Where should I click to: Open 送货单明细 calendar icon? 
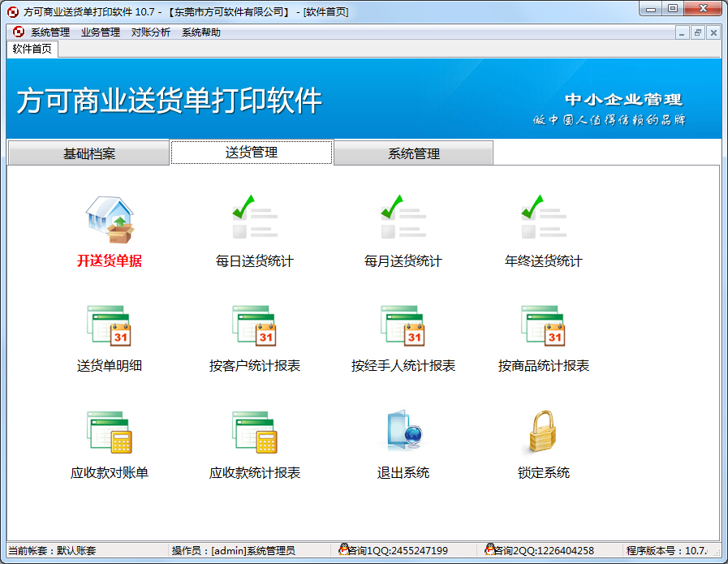click(110, 326)
